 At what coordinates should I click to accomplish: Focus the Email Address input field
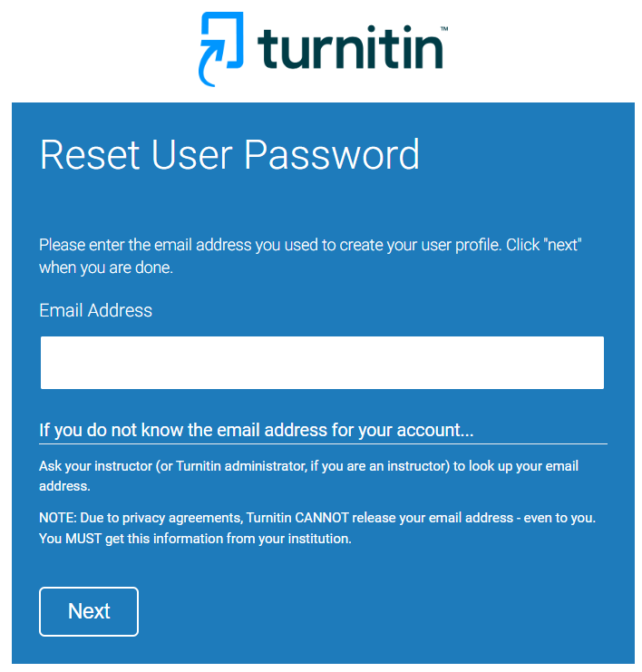coord(322,363)
